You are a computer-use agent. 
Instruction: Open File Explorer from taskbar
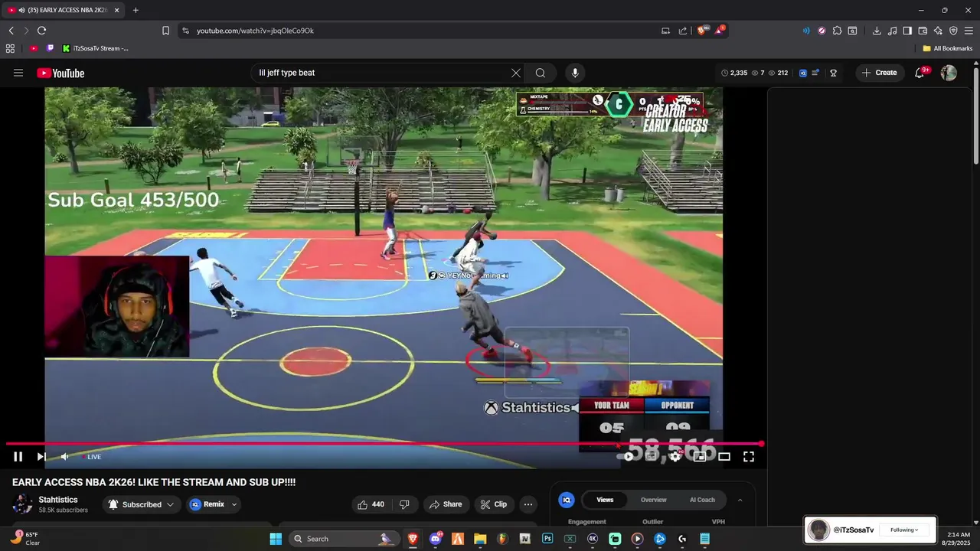(480, 539)
